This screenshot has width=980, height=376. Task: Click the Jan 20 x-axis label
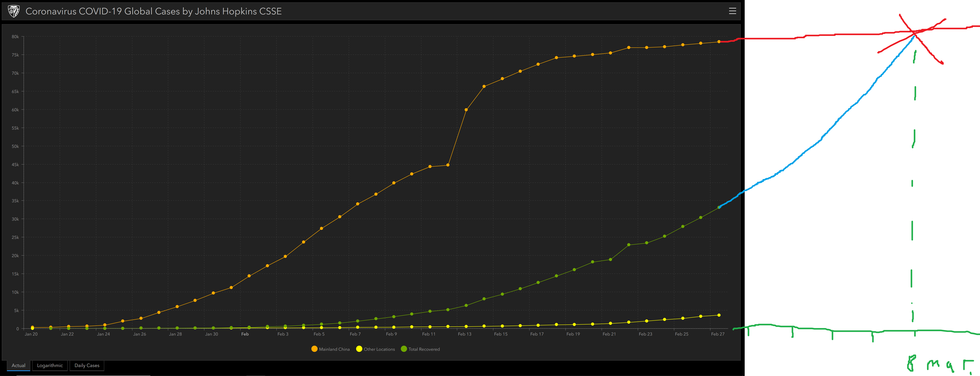click(31, 334)
